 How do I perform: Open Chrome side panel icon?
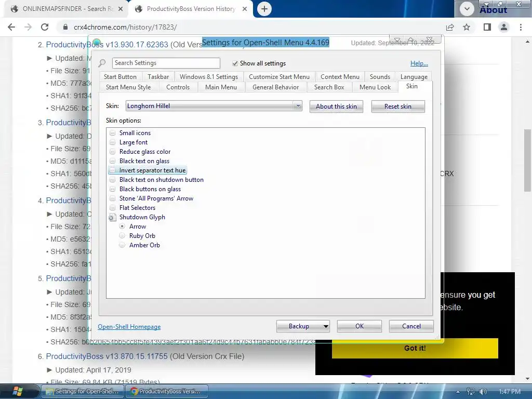pos(487,27)
